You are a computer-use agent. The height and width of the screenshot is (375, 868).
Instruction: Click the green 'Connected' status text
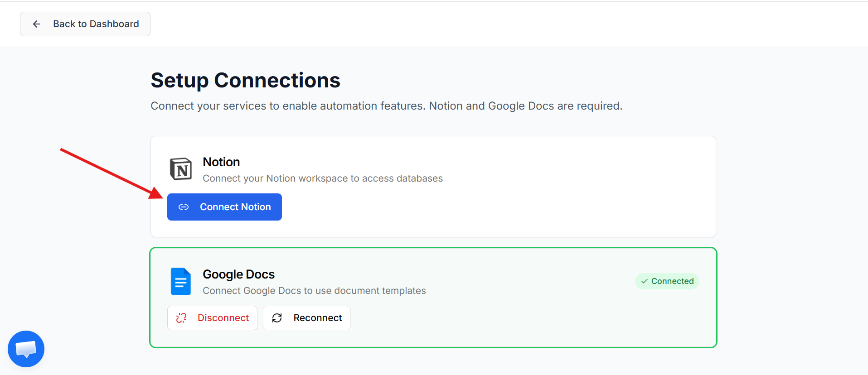click(672, 281)
